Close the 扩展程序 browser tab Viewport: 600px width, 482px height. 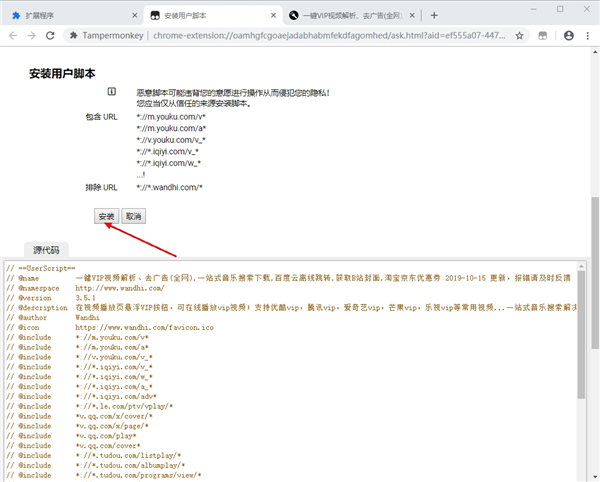(x=128, y=15)
